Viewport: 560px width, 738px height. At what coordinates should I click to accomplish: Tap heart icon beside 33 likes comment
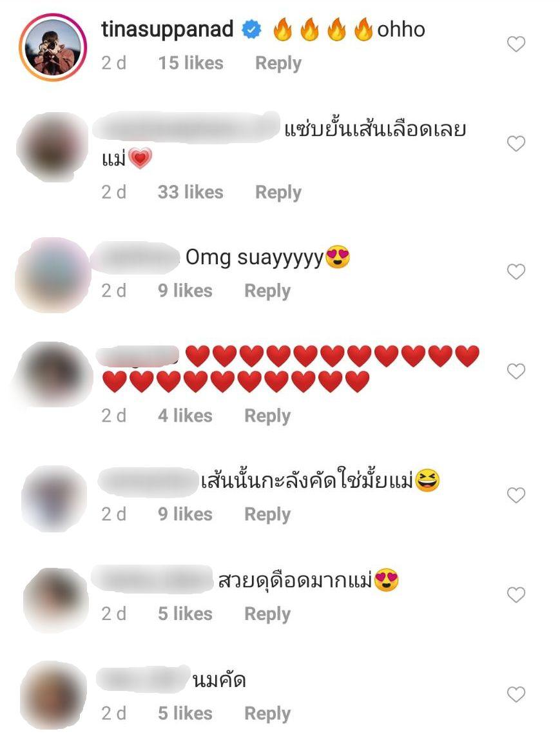516,144
